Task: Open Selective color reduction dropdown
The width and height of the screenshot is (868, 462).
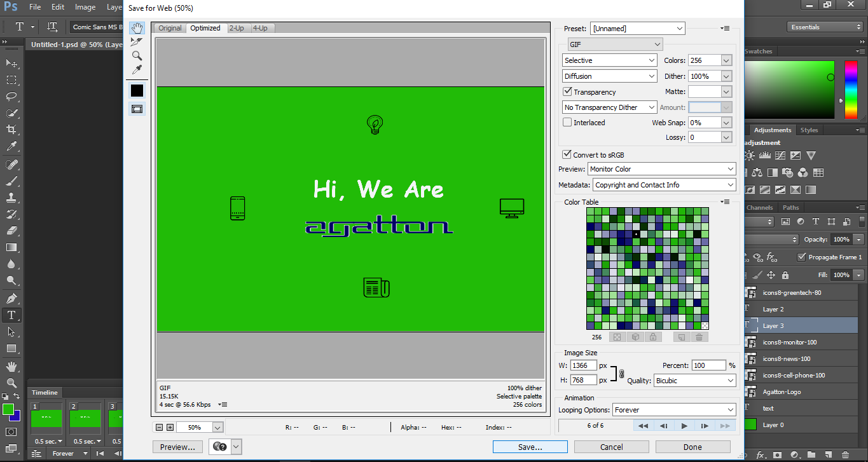Action: (610, 60)
